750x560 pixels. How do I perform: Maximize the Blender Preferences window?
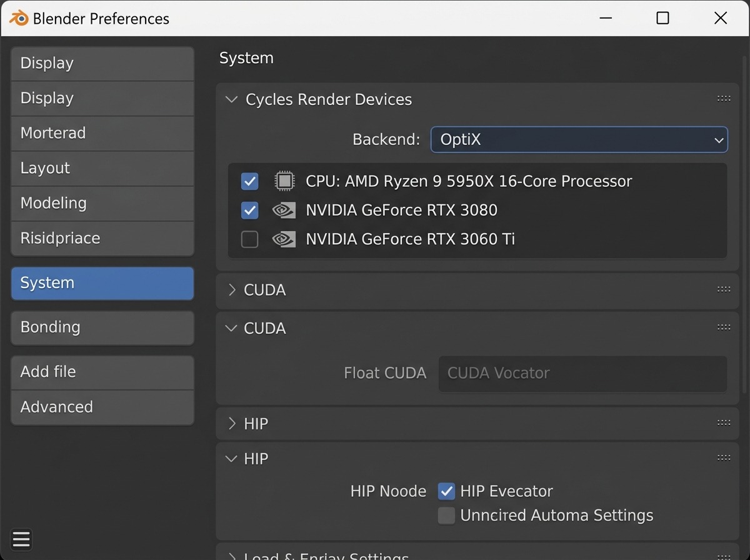coord(662,18)
